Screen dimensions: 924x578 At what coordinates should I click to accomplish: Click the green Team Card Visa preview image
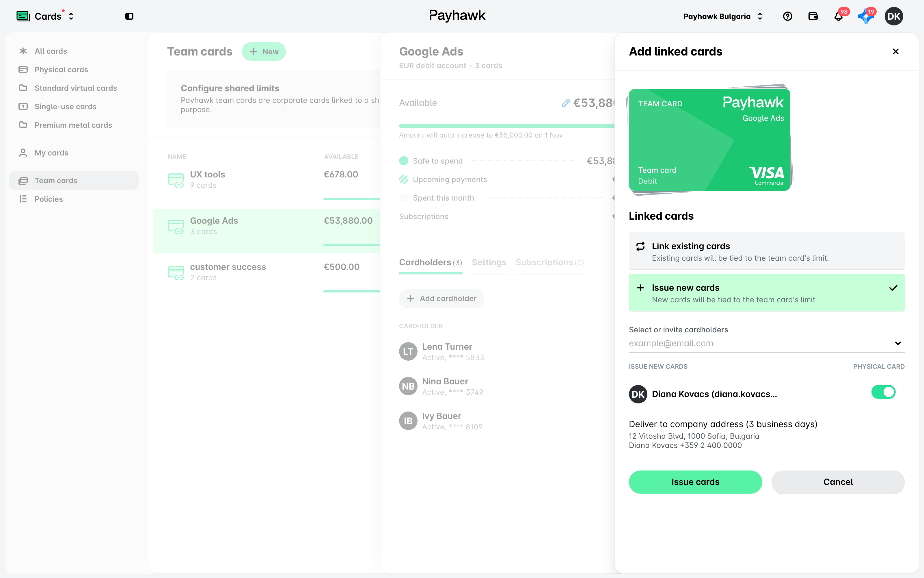point(709,140)
